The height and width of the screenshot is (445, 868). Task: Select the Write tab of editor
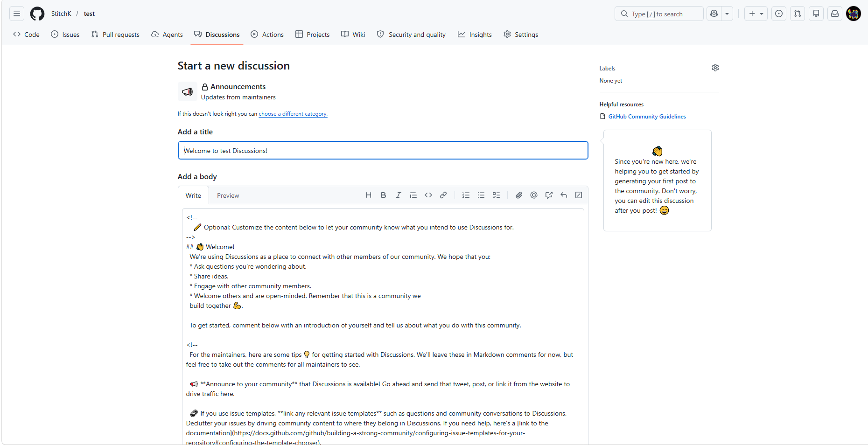coord(193,195)
